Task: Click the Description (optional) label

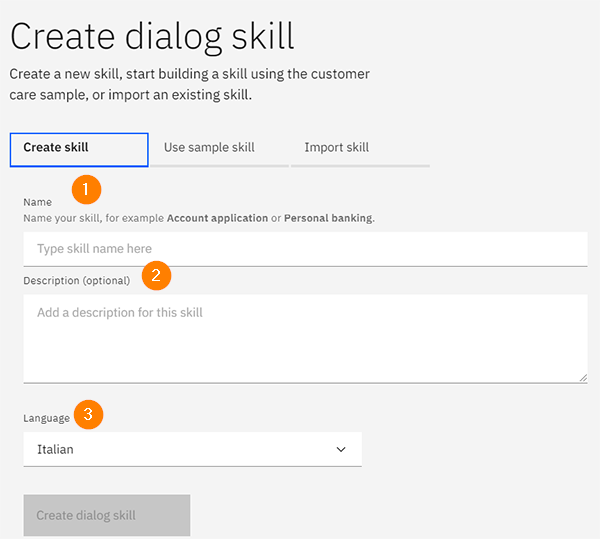Action: (x=77, y=280)
